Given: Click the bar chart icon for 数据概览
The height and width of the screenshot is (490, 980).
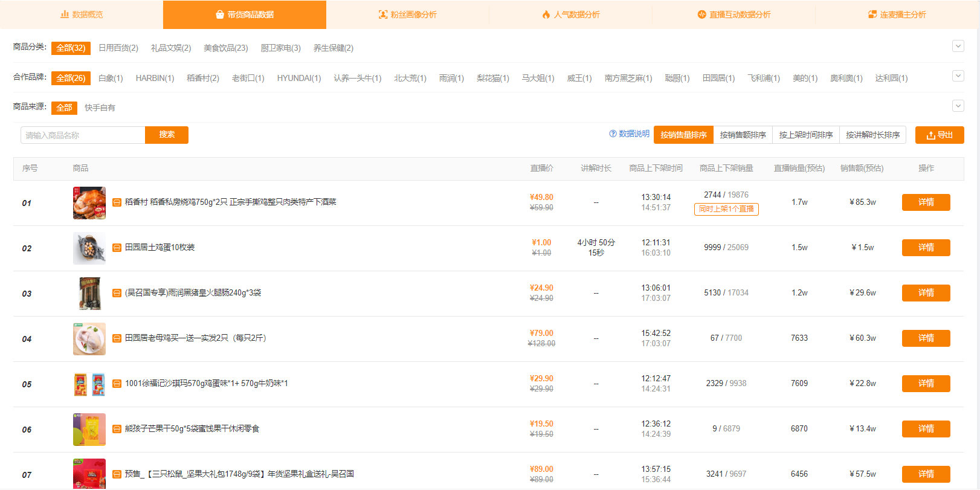Looking at the screenshot, I should (x=65, y=15).
